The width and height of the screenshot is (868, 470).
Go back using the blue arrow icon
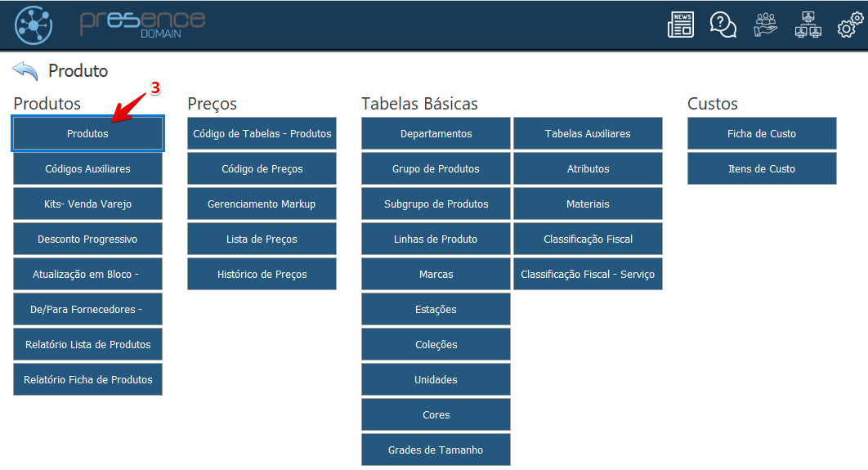[x=25, y=71]
